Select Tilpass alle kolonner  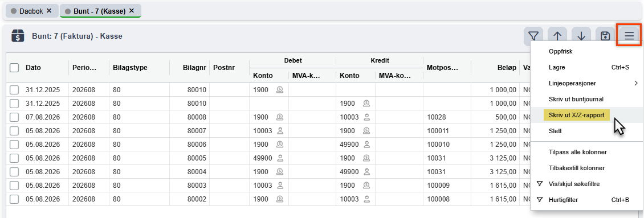[x=586, y=152]
